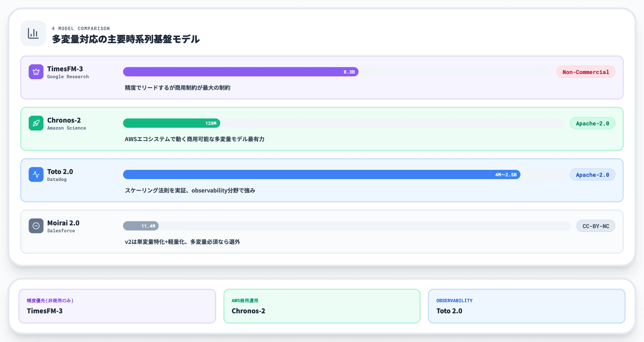Click the blue activity pulse icon beside Toto 2.0
Viewport: 644px width, 342px height.
(36, 174)
